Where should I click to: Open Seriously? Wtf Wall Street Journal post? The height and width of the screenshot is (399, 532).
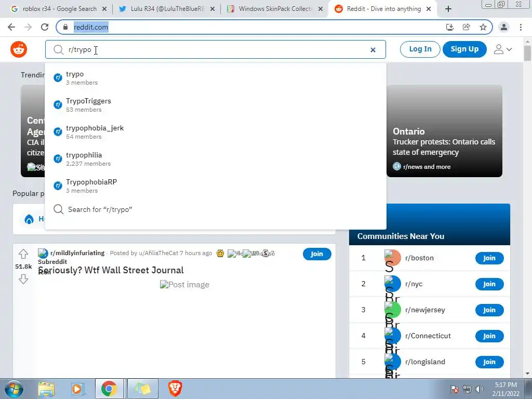point(111,270)
